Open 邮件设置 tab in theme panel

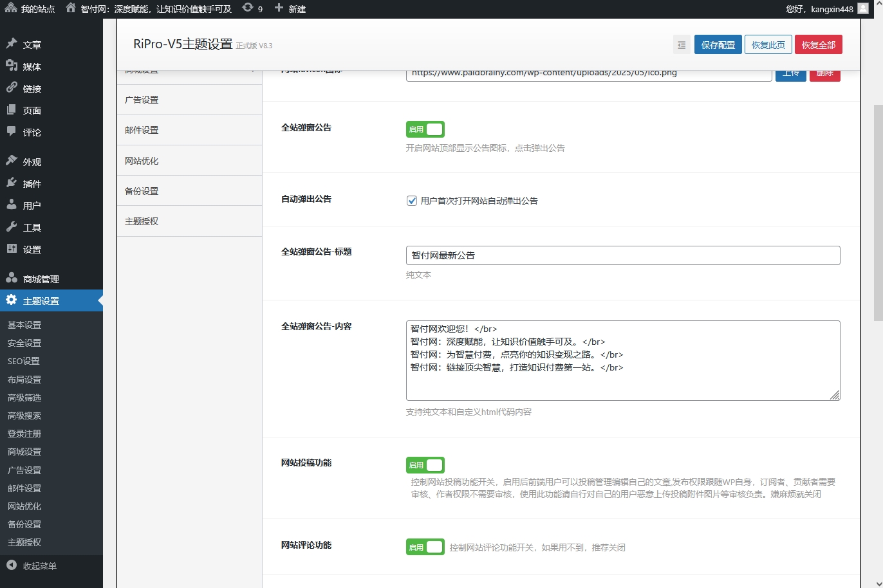(x=189, y=130)
